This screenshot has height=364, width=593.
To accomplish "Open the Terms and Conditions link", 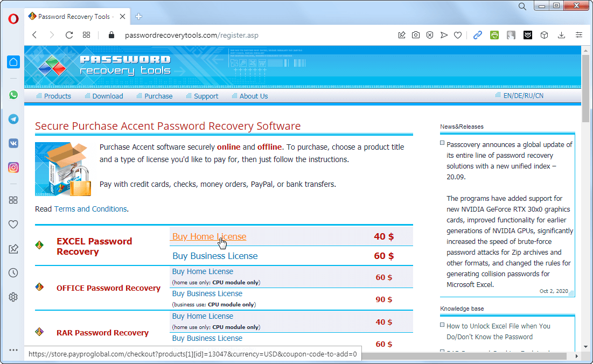I will [90, 209].
